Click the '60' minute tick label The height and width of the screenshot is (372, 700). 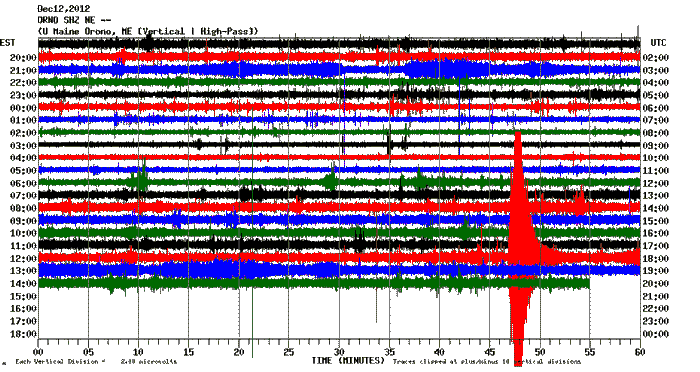[x=640, y=352]
